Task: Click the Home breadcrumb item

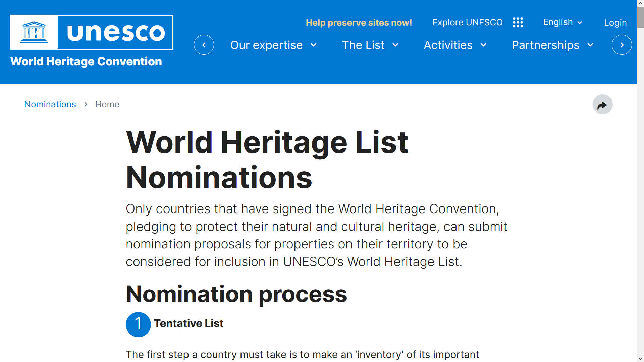Action: click(107, 104)
